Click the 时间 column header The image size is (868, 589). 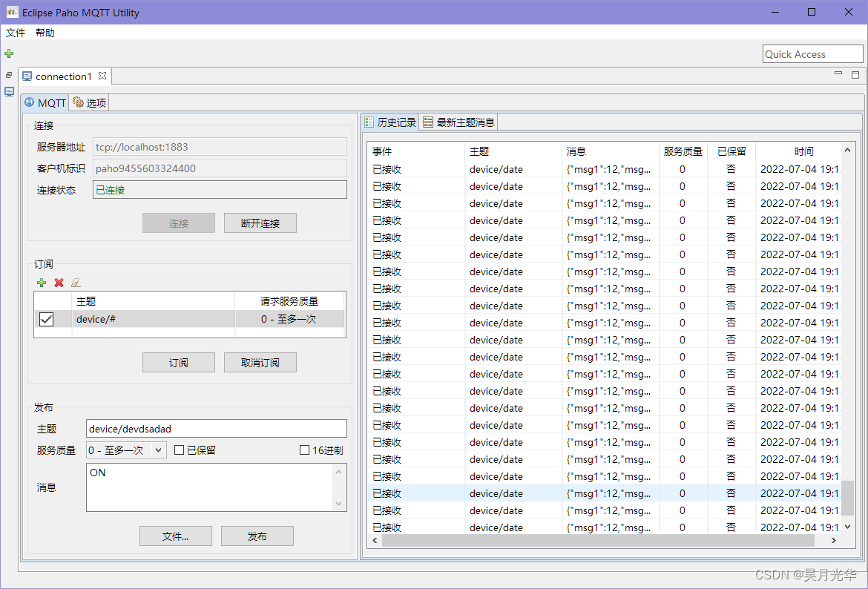click(x=799, y=151)
